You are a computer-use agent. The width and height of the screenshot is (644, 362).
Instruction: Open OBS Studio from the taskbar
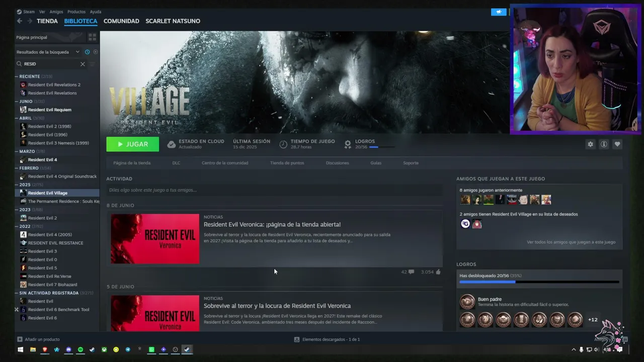(x=175, y=349)
